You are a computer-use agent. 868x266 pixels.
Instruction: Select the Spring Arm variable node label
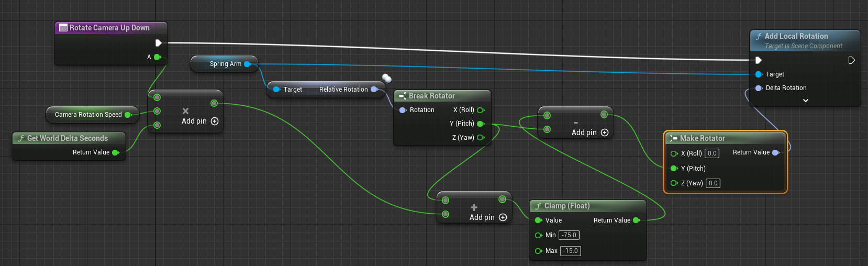click(226, 64)
